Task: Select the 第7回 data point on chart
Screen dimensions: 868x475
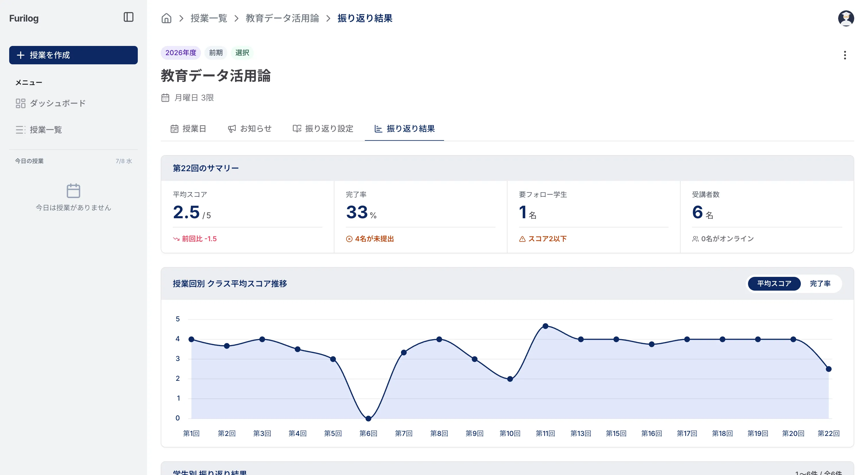Action: tap(404, 353)
